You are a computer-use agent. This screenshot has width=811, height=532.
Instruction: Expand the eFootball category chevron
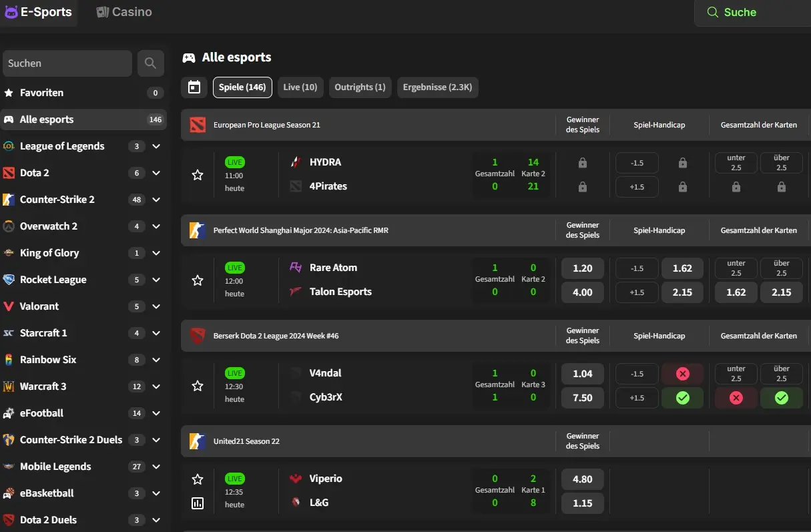click(x=156, y=413)
